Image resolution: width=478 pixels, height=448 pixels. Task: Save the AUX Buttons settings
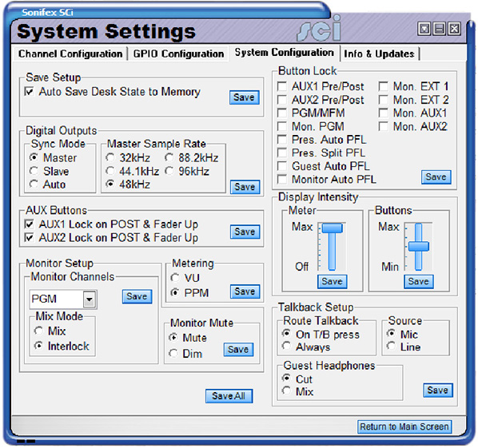pyautogui.click(x=245, y=232)
